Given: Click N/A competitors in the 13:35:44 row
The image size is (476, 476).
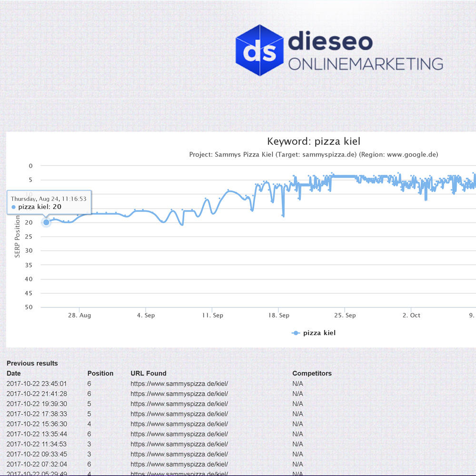Looking at the screenshot, I should (297, 434).
